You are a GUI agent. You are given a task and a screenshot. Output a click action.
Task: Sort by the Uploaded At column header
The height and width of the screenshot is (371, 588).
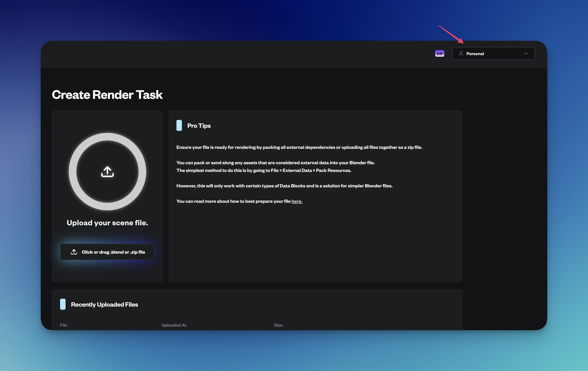point(174,325)
